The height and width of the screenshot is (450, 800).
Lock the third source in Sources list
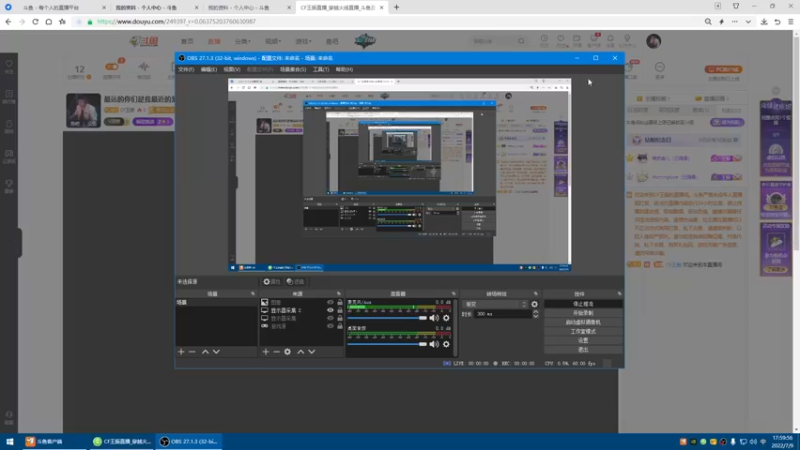click(340, 318)
